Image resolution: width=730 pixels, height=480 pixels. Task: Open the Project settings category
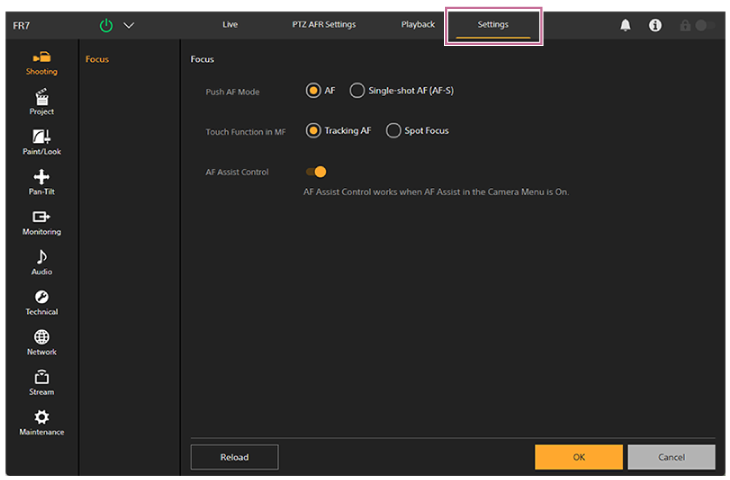41,102
